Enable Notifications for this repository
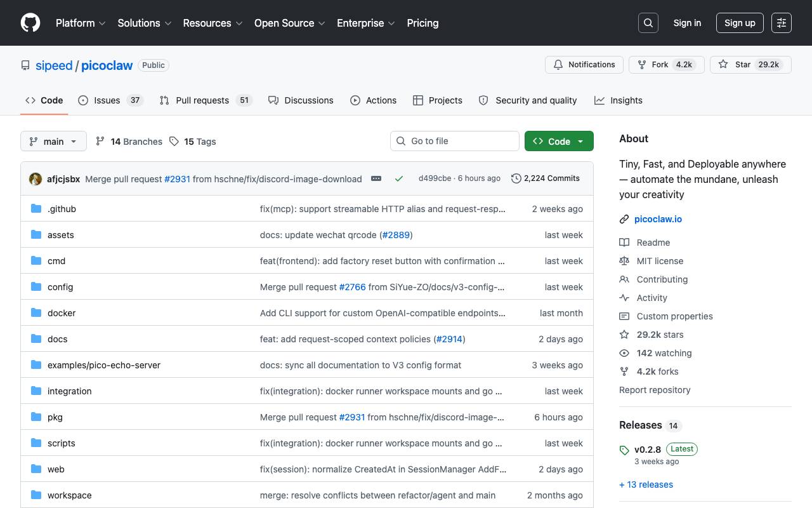The height and width of the screenshot is (508, 812). (584, 65)
